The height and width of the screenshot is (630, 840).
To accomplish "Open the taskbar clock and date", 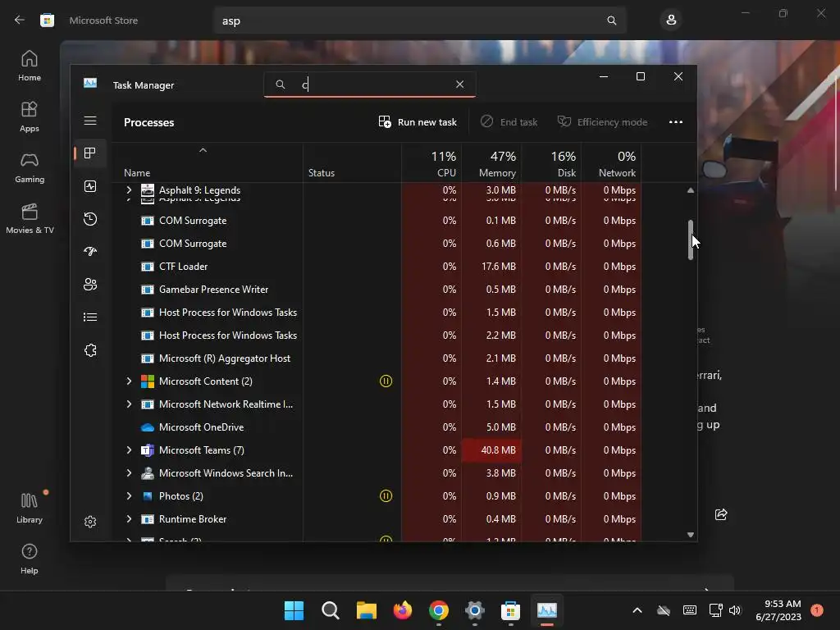I will pyautogui.click(x=778, y=610).
